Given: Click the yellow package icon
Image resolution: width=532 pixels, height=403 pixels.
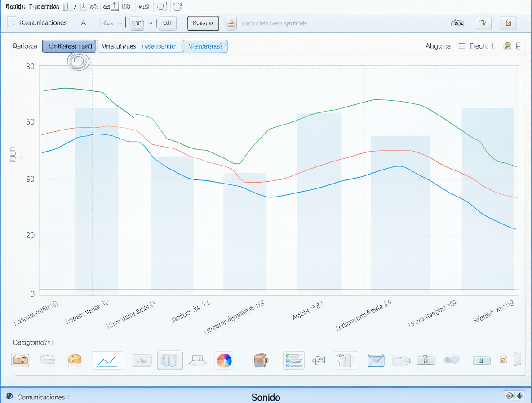Looking at the screenshot, I should coord(75,360).
